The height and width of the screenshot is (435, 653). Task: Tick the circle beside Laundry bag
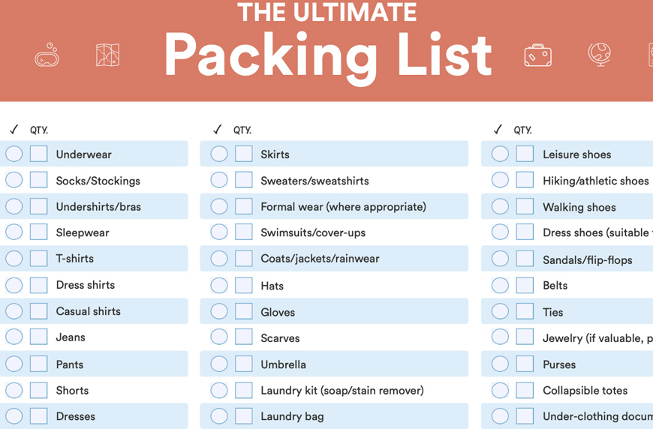pos(219,416)
